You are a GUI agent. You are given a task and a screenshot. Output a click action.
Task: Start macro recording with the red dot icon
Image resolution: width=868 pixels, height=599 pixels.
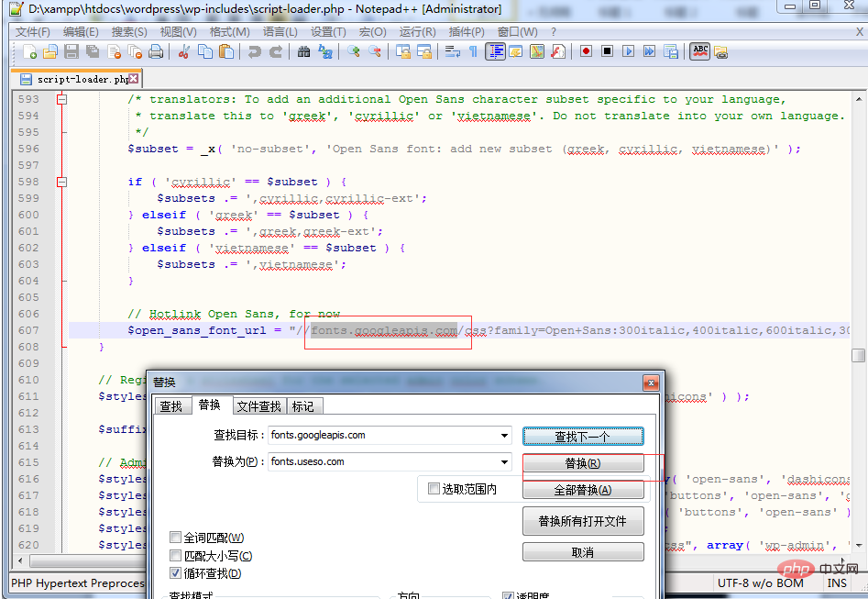585,52
